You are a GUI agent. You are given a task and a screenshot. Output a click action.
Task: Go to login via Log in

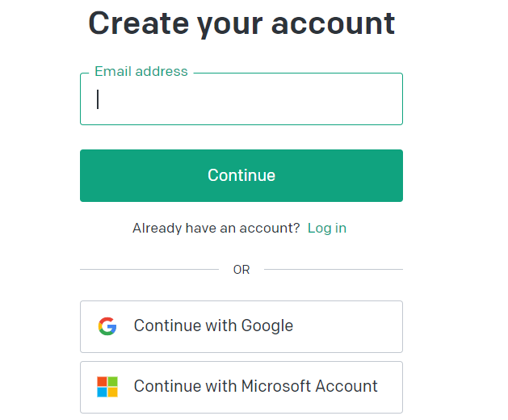coord(327,228)
